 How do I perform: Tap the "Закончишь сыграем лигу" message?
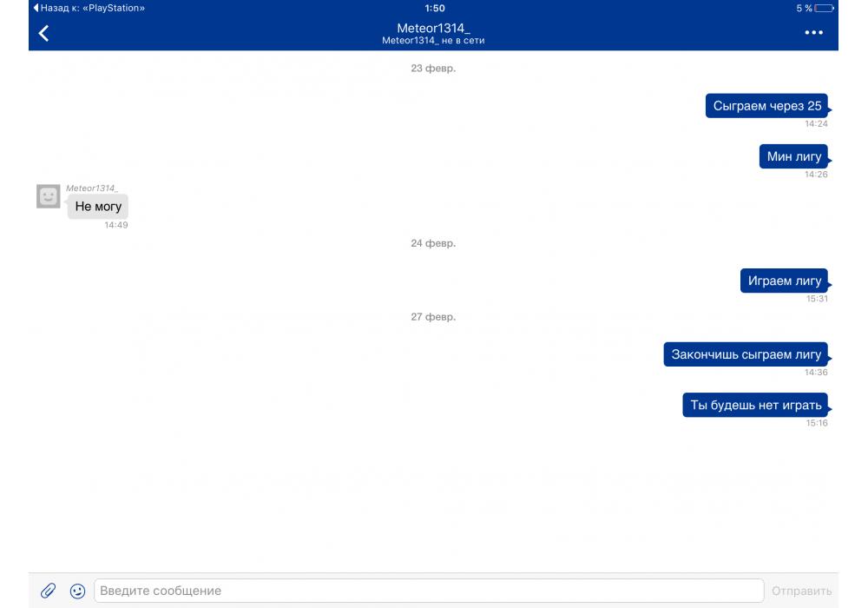(746, 354)
